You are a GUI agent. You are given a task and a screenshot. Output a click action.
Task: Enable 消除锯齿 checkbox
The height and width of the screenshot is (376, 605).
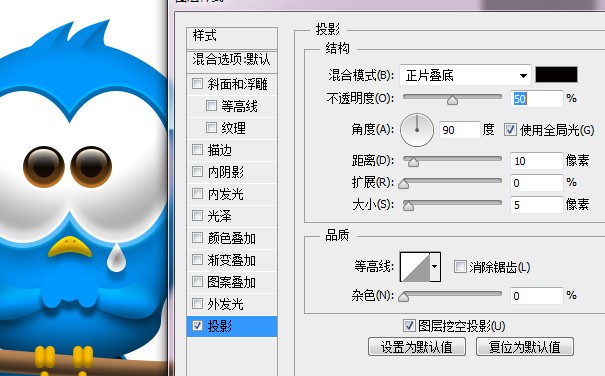[x=460, y=266]
